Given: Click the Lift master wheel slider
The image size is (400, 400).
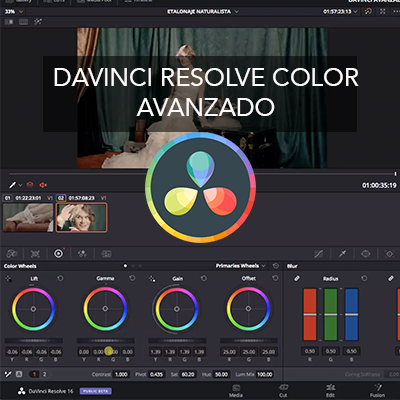Looking at the screenshot, I should [x=33, y=341].
